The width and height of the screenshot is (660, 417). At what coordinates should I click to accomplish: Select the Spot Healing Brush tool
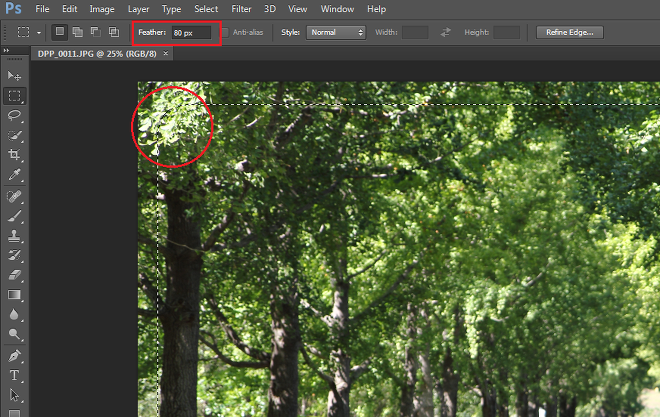(x=14, y=197)
